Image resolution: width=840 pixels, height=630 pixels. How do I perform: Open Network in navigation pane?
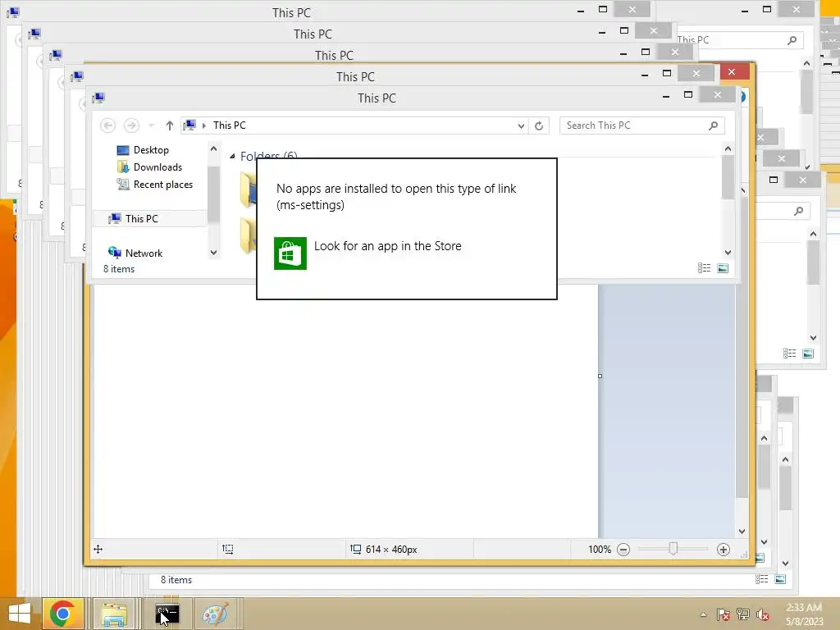point(143,253)
